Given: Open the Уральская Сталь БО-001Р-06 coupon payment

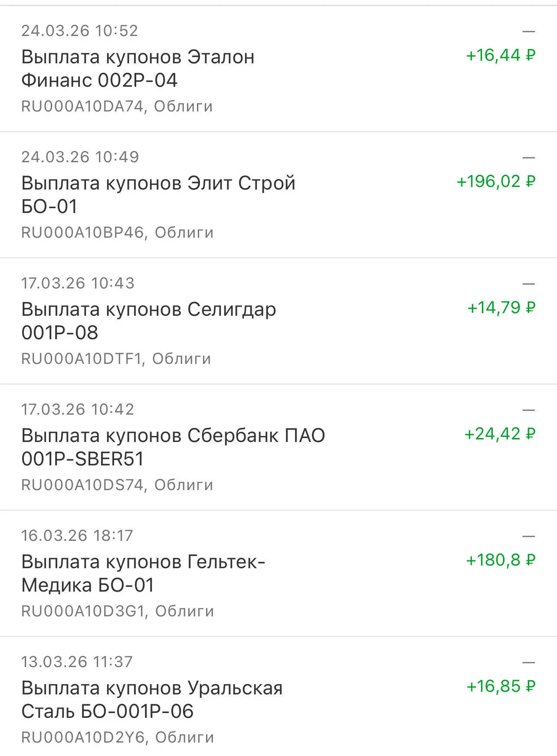Looking at the screenshot, I should tap(278, 697).
